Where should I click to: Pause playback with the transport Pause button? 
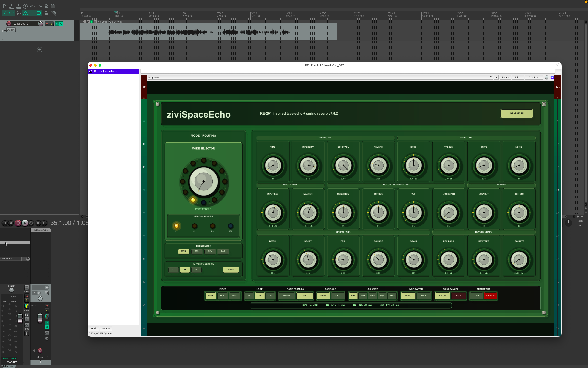tap(44, 223)
